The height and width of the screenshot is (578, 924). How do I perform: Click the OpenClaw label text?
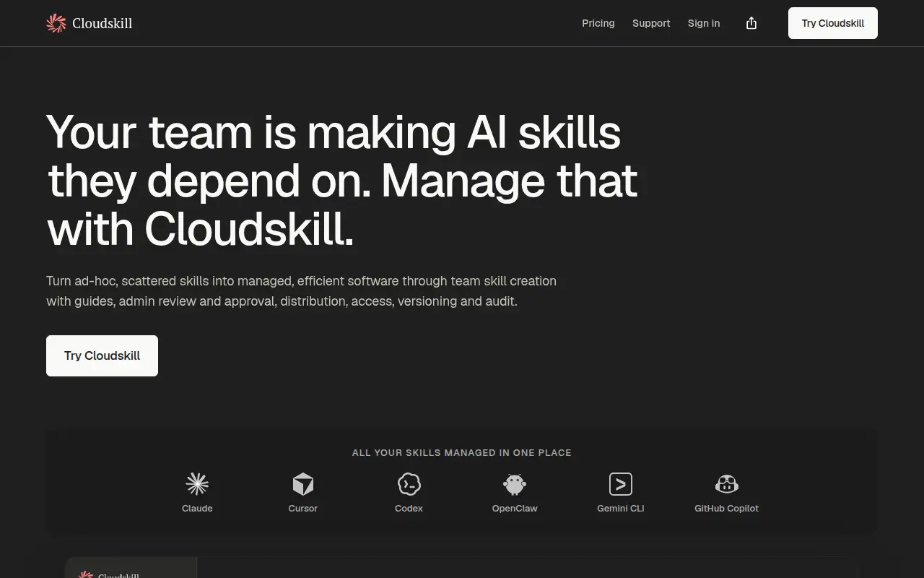[x=515, y=509]
